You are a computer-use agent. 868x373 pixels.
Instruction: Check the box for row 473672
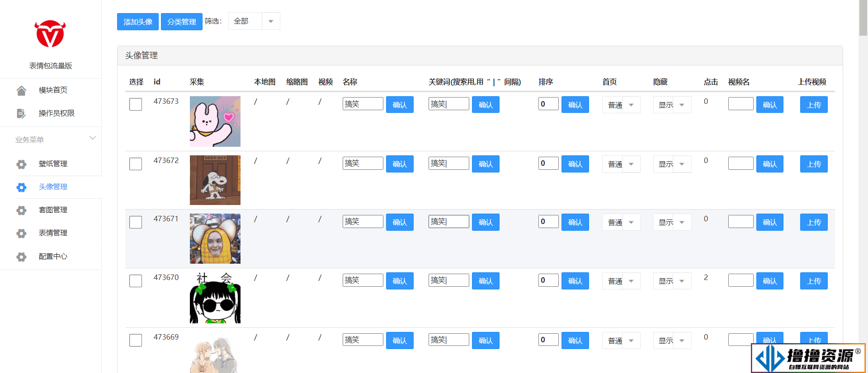(136, 163)
